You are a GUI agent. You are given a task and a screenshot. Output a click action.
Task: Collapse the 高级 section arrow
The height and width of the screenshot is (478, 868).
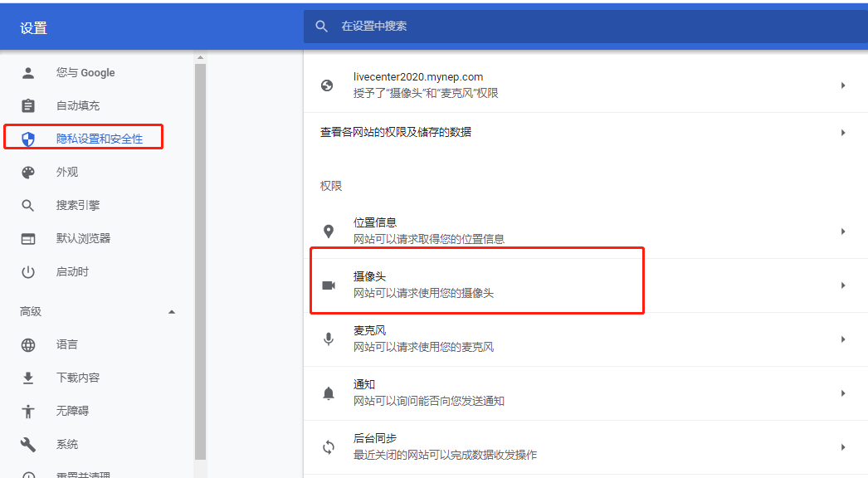pos(172,311)
